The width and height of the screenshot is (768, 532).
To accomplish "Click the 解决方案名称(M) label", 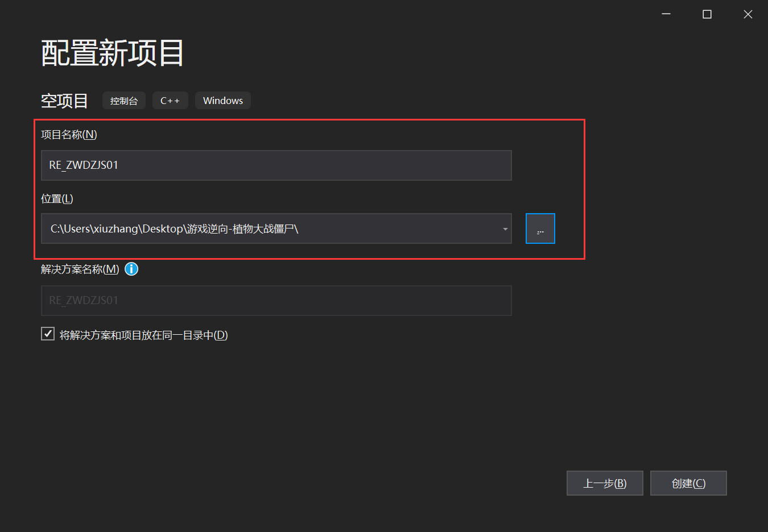I will coord(80,269).
